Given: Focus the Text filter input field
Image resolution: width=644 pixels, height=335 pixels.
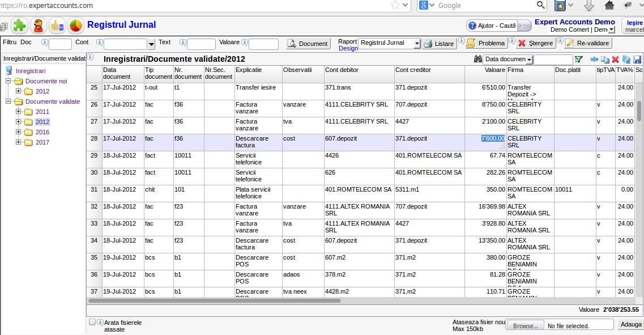Looking at the screenshot, I should (x=201, y=44).
